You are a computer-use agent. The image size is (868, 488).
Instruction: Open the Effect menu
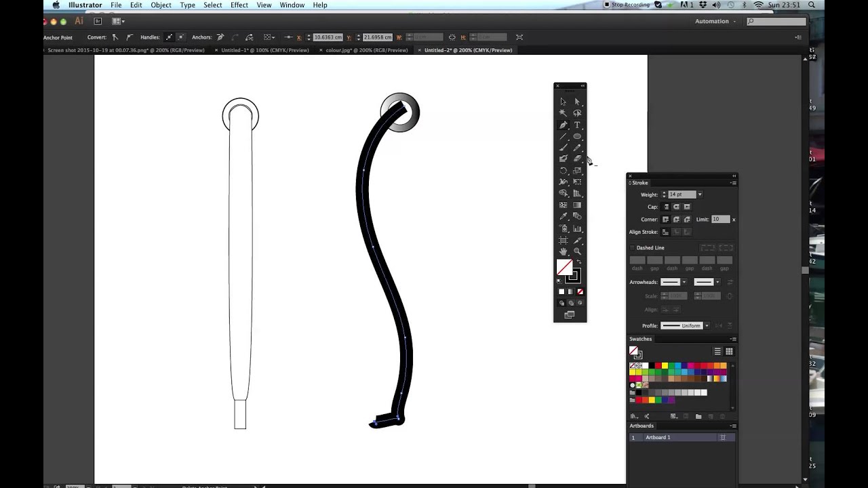239,5
